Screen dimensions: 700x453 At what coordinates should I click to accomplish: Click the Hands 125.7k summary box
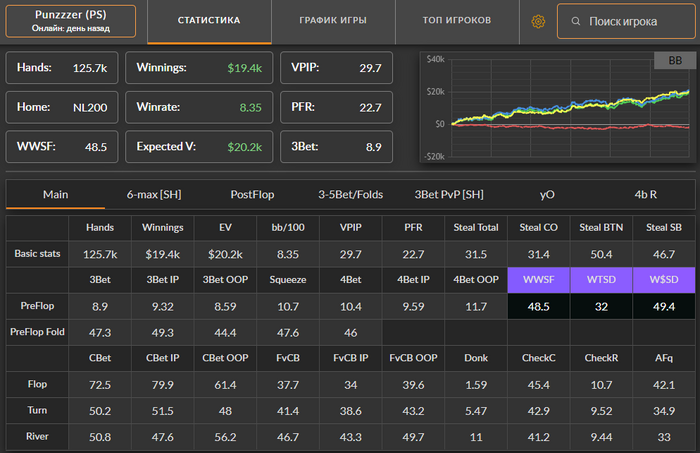pyautogui.click(x=62, y=67)
